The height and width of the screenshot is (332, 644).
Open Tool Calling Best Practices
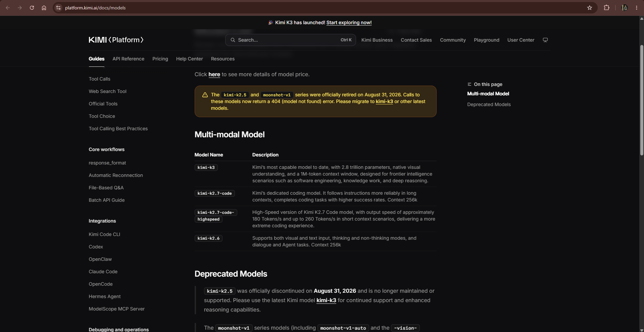[118, 129]
